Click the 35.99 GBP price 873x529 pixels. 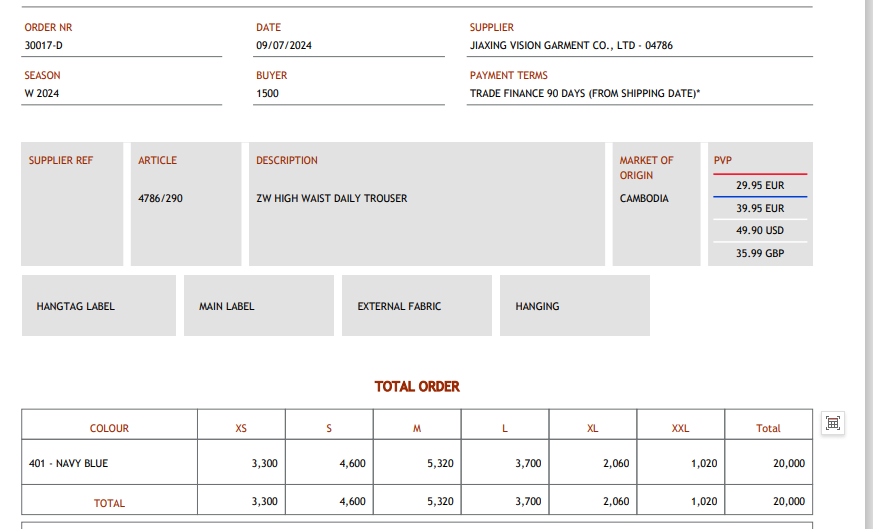pyautogui.click(x=760, y=253)
